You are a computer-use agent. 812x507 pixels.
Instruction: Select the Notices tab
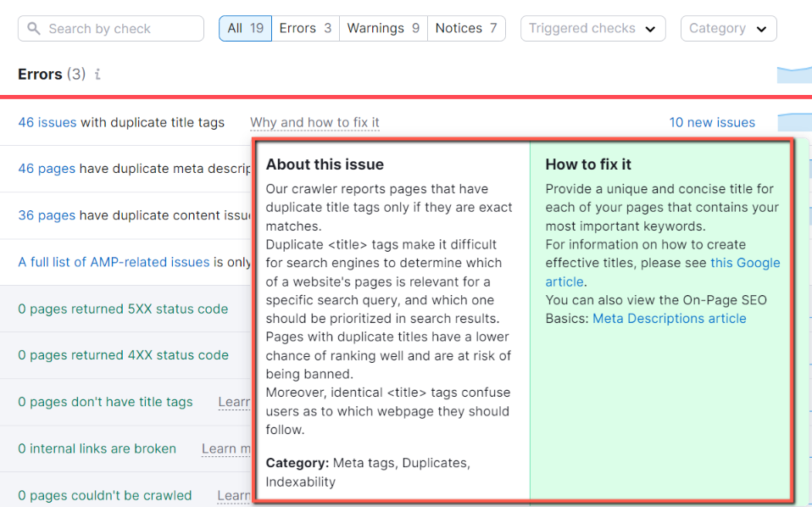(x=466, y=27)
